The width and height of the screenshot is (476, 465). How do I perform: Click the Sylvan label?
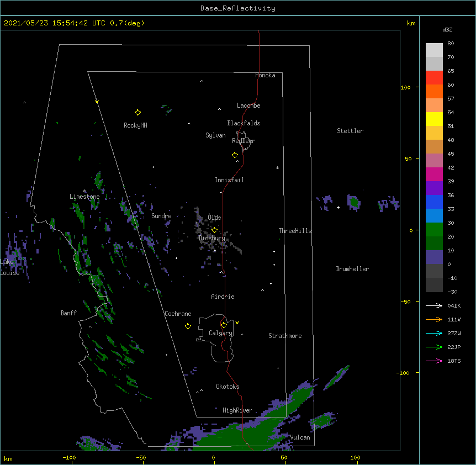215,135
